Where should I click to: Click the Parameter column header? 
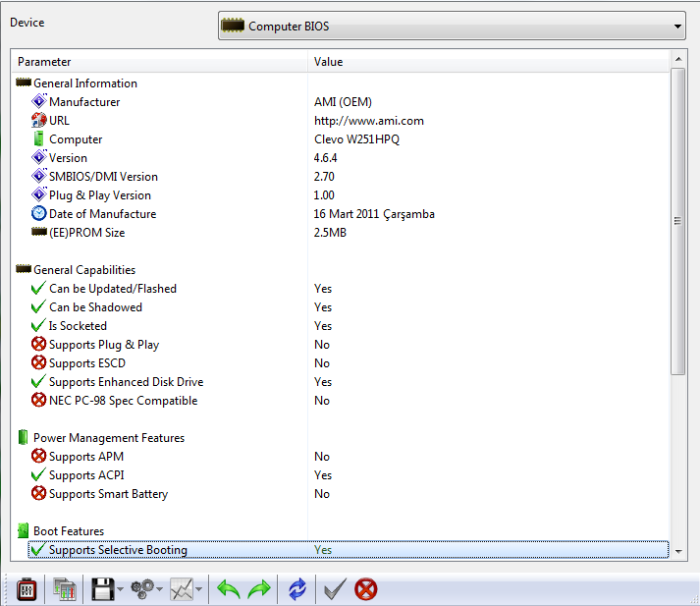click(159, 62)
